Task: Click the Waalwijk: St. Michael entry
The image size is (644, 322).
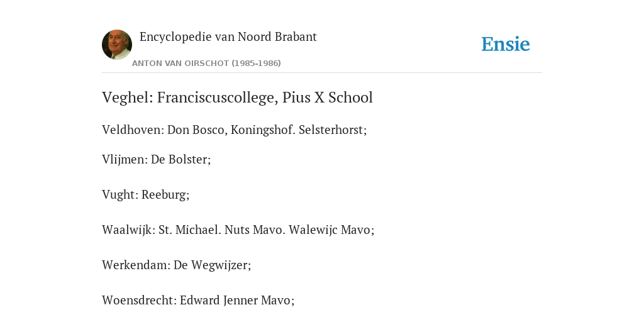Action: tap(238, 230)
